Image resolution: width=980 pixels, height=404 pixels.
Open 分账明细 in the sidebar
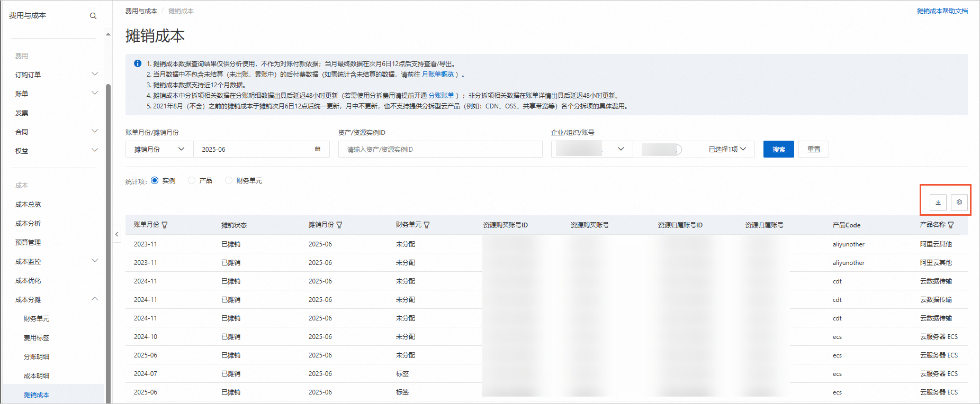(x=37, y=356)
